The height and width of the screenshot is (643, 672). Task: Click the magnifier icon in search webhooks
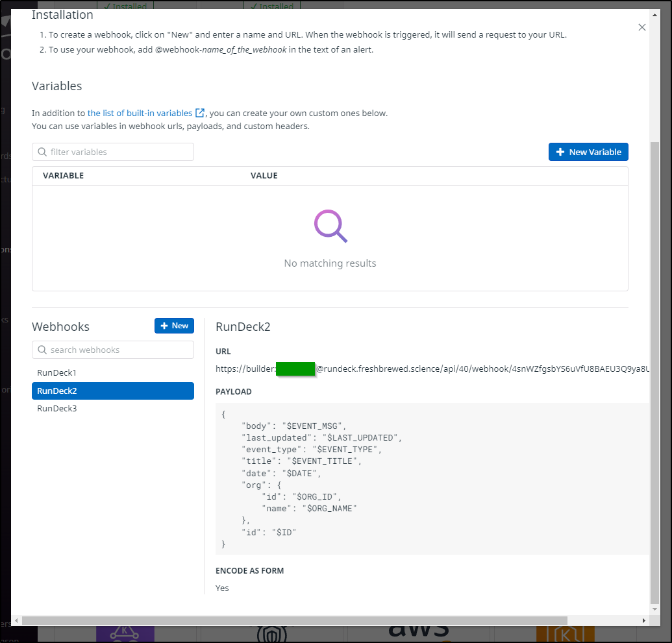(x=42, y=350)
